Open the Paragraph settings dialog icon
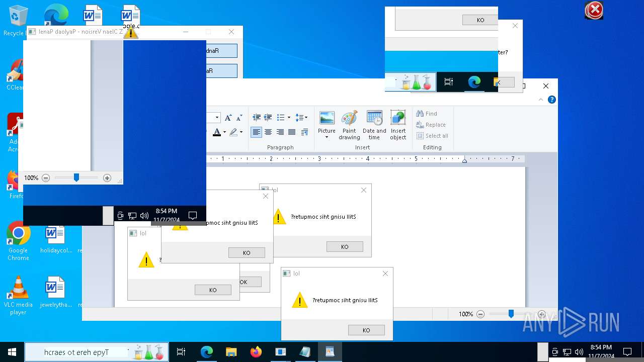 click(304, 132)
